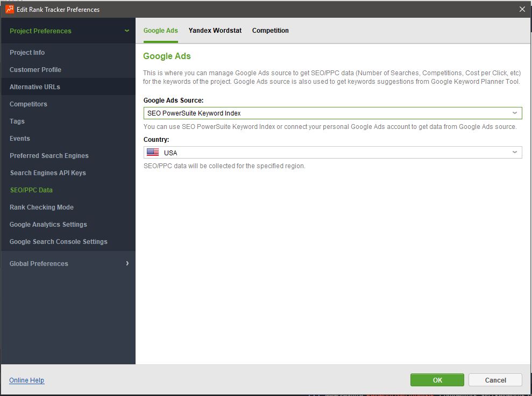Click the USA flag icon in Country field
The width and height of the screenshot is (532, 396).
click(153, 153)
